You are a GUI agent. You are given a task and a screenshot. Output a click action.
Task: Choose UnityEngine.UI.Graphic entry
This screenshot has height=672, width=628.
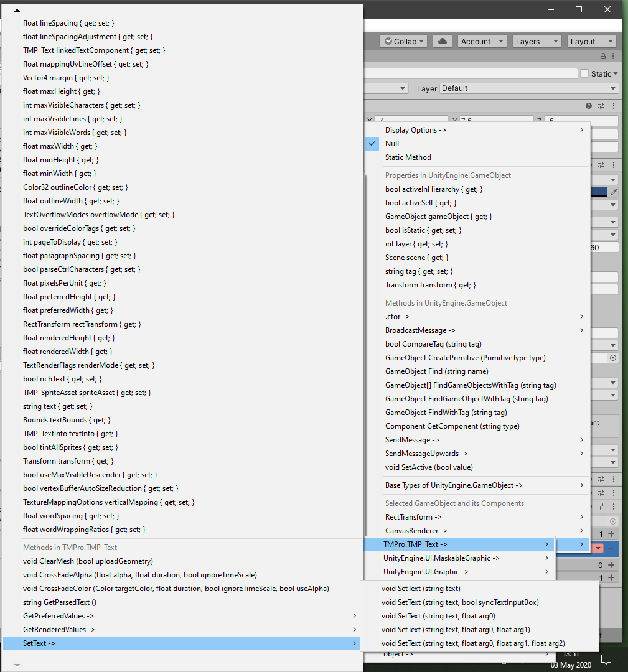coord(459,572)
